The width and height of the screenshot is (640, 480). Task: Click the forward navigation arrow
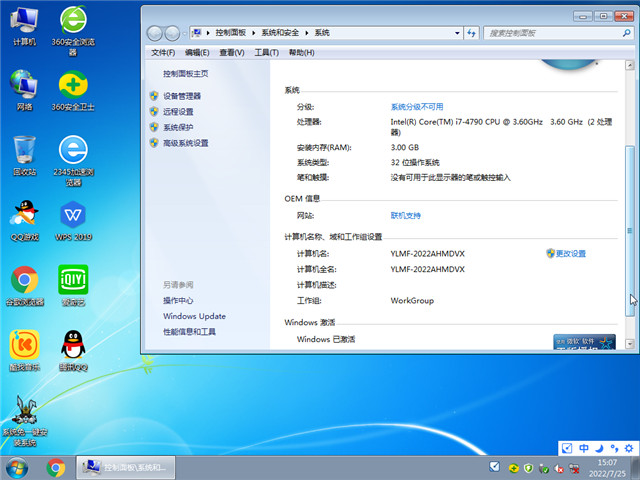[172, 33]
